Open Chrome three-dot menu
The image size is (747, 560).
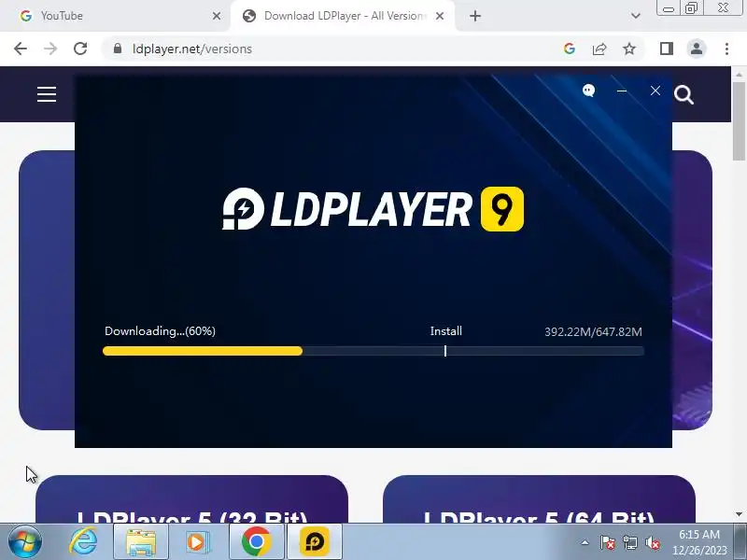pos(726,49)
